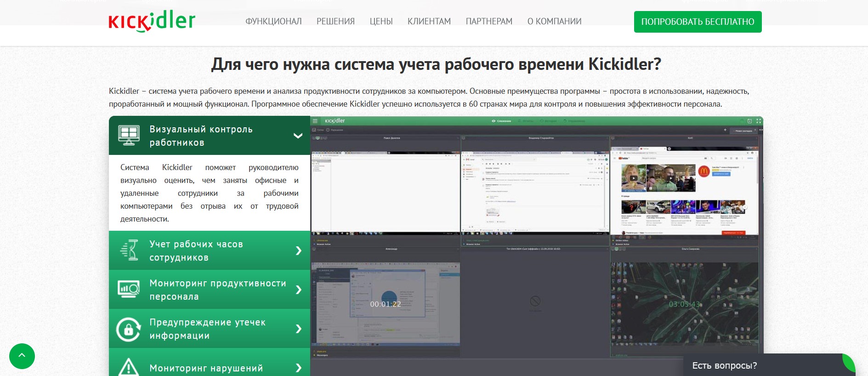
Task: Open the ФУНКЦИОНАЛ menu item
Action: pos(273,22)
